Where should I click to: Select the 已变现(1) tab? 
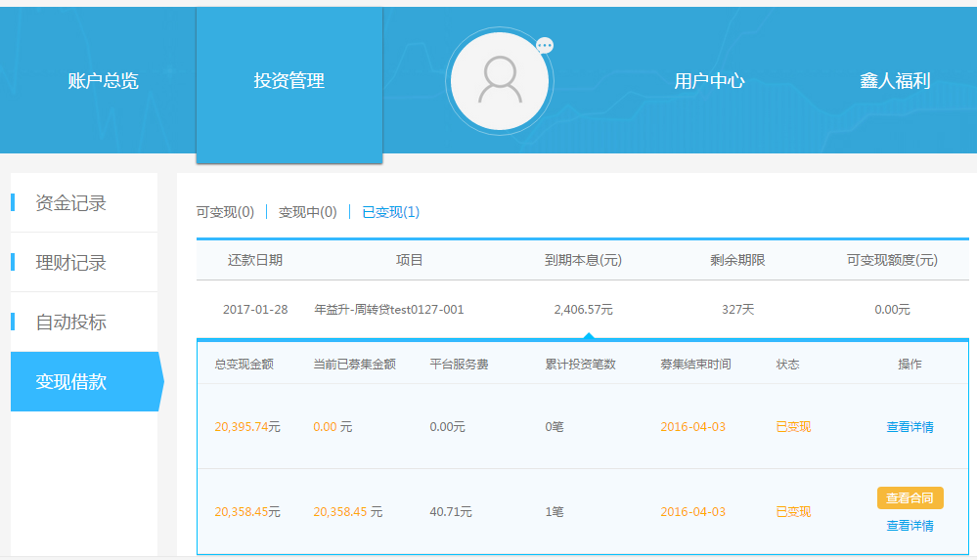[390, 212]
